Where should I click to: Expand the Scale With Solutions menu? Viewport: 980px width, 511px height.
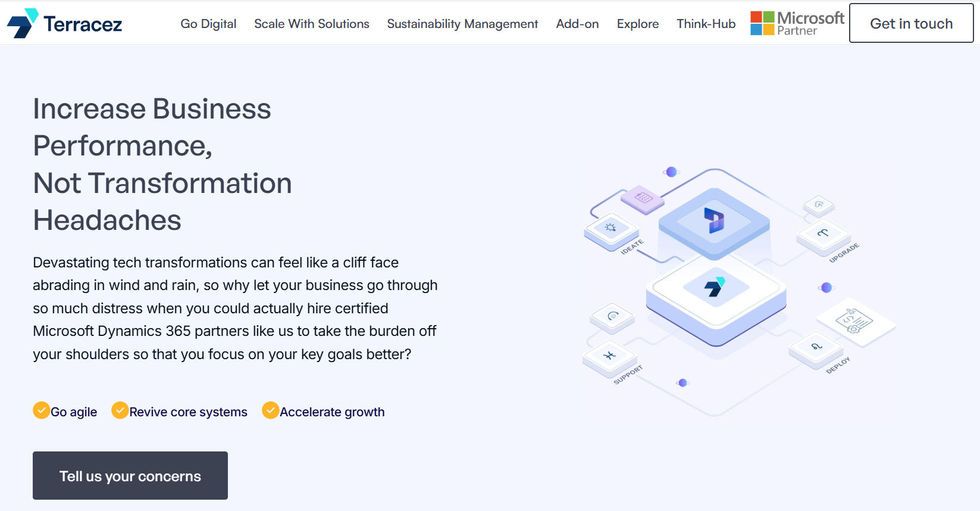312,24
